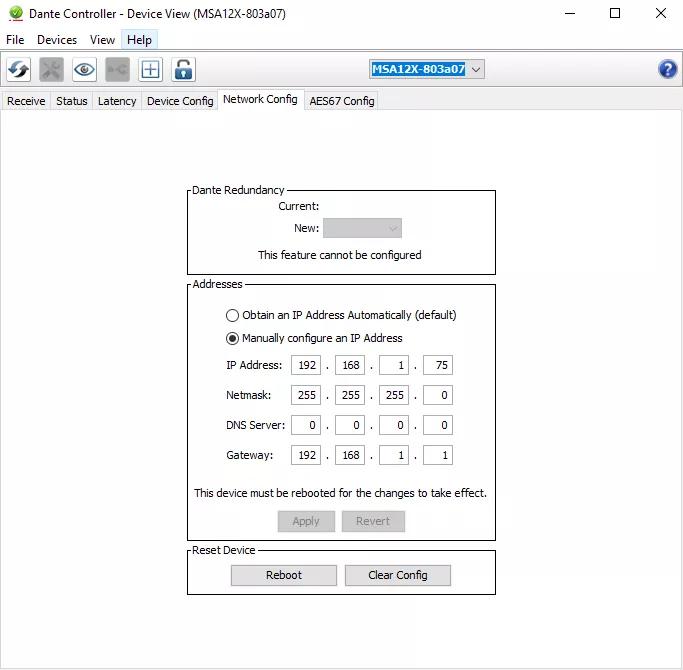683x670 pixels.
Task: Open the File menu
Action: coord(15,40)
